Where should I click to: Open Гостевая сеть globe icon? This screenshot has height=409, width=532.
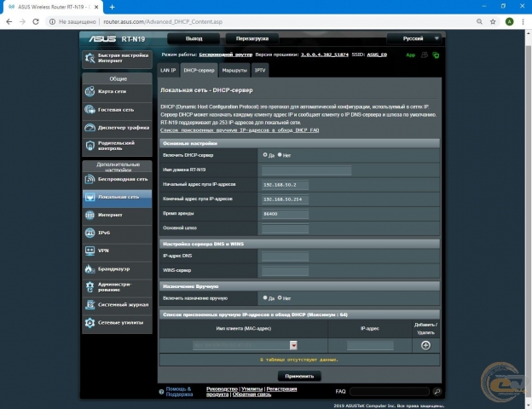[90, 110]
